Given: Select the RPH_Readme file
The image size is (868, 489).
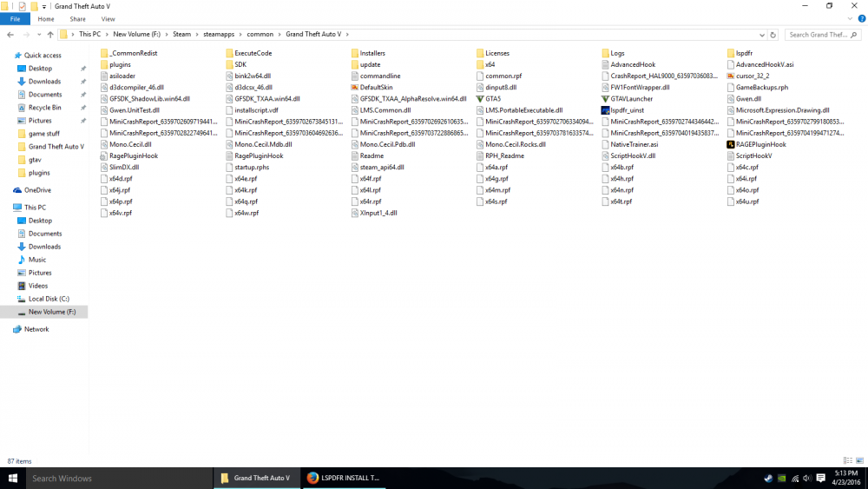Looking at the screenshot, I should 500,155.
